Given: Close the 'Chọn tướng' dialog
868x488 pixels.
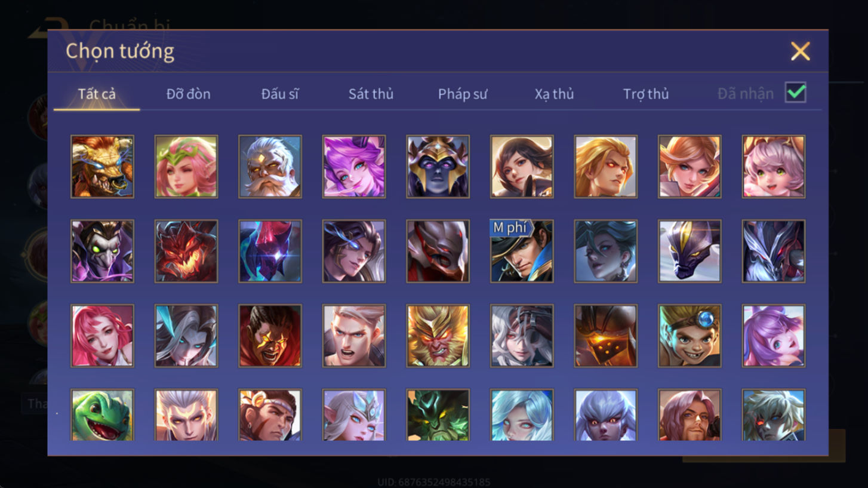Looking at the screenshot, I should [800, 51].
